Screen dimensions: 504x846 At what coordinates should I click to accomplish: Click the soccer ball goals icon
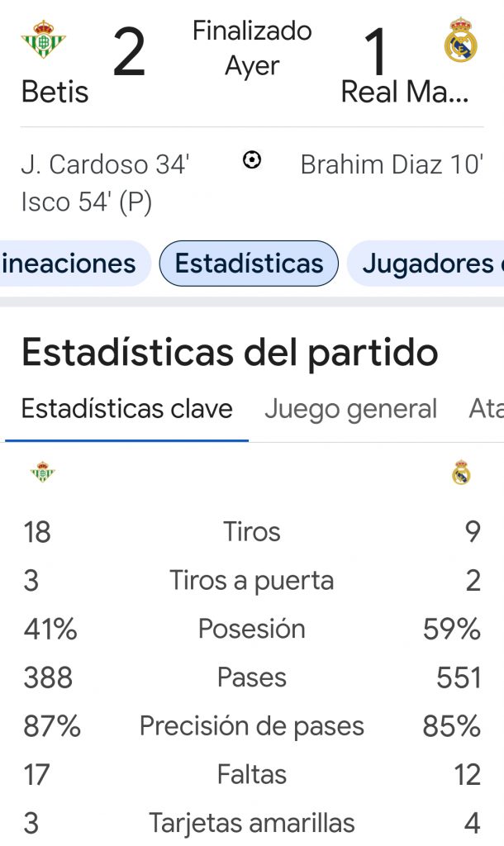coord(252,160)
